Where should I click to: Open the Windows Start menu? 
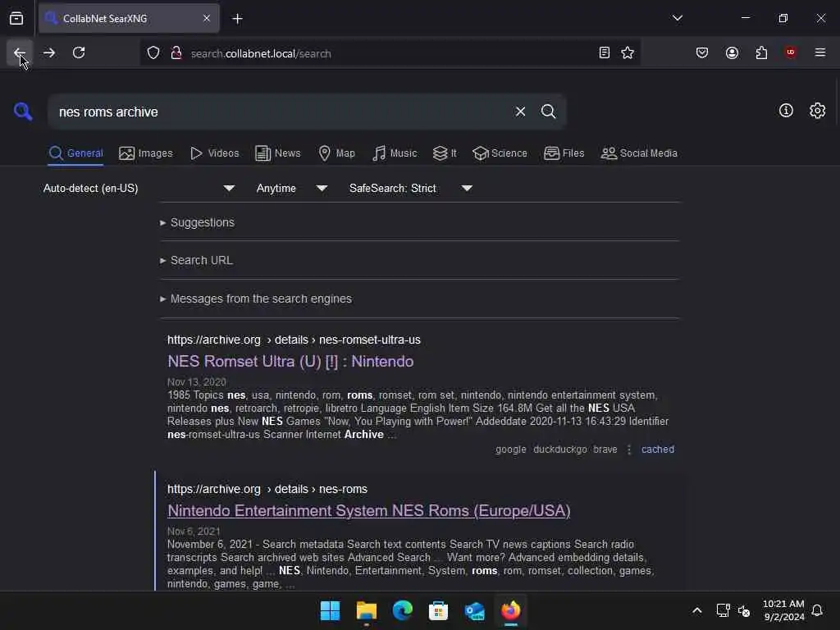click(x=330, y=610)
